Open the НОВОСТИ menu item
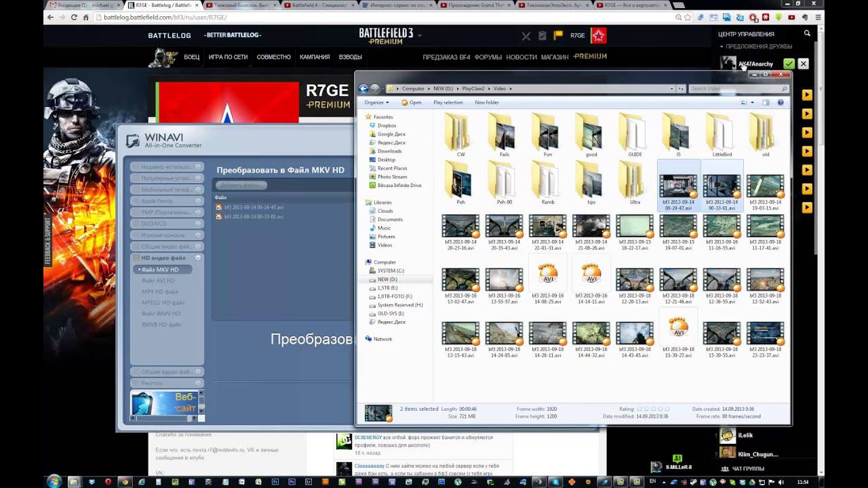This screenshot has width=868, height=488. coord(521,57)
